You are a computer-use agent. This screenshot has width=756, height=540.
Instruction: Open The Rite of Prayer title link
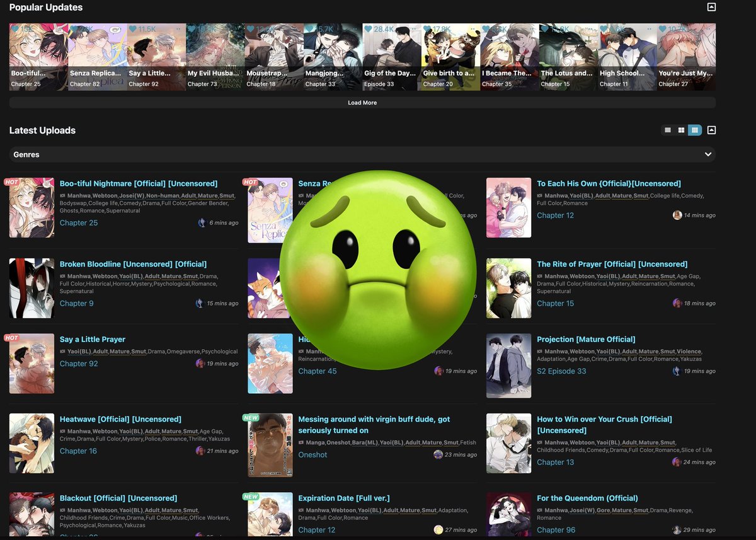612,264
